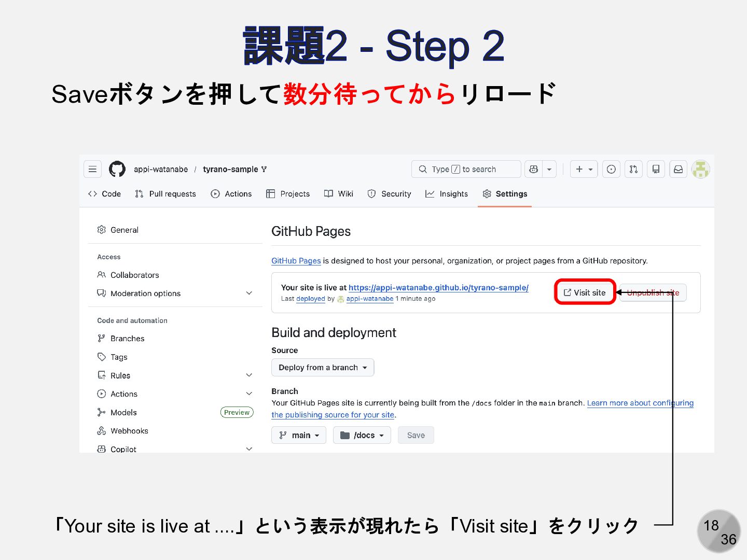Click the Collaborators people icon

pyautogui.click(x=102, y=275)
